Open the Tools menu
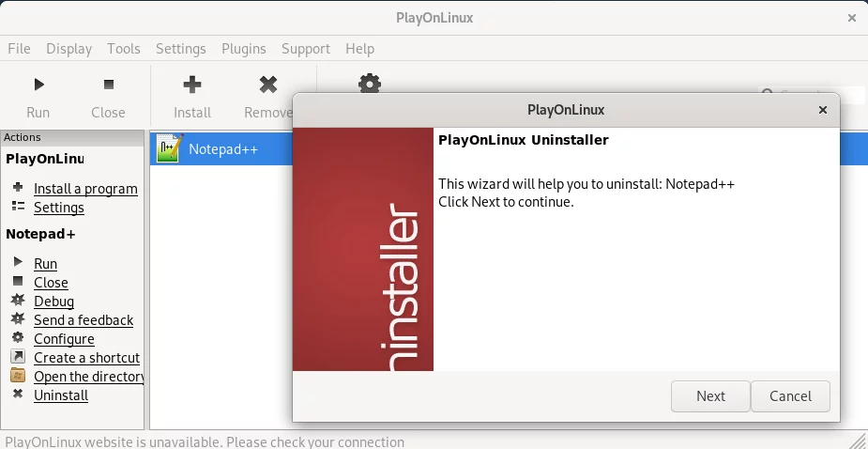Screen dimensions: 868x449 pos(124,49)
